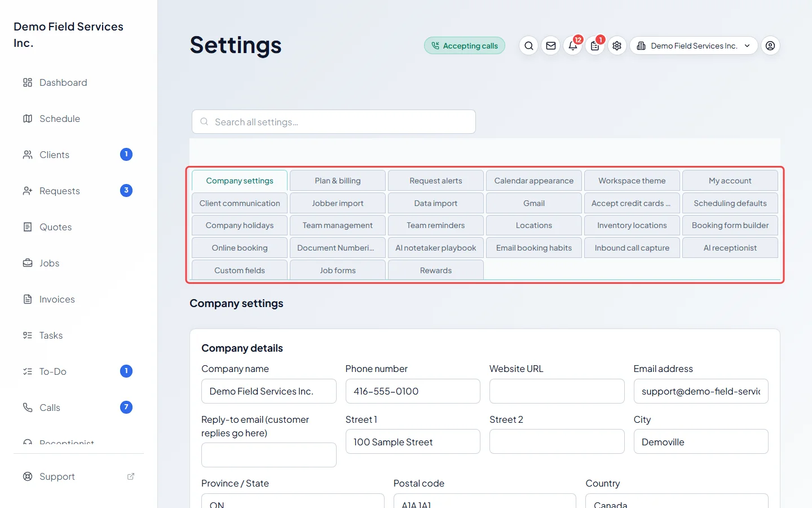The image size is (812, 508).
Task: Open the Schedule page from the sidebar
Action: 79,119
